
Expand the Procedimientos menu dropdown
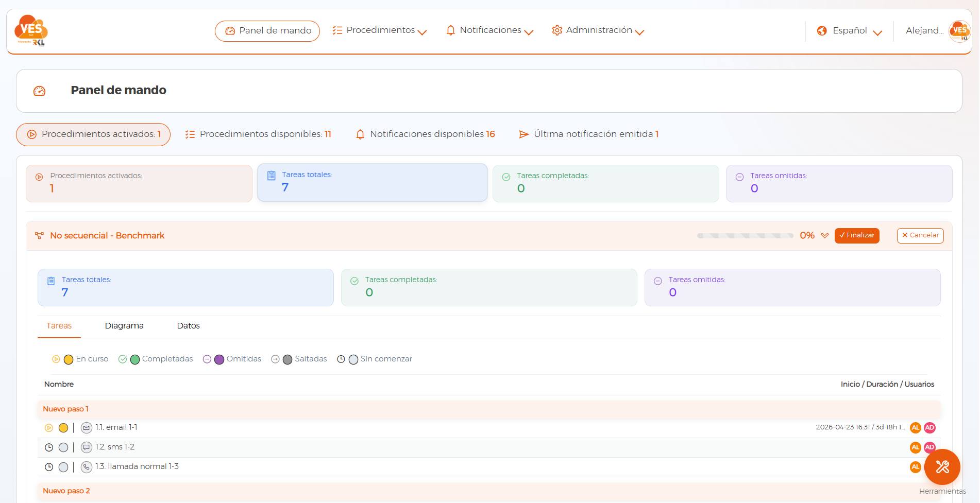380,30
